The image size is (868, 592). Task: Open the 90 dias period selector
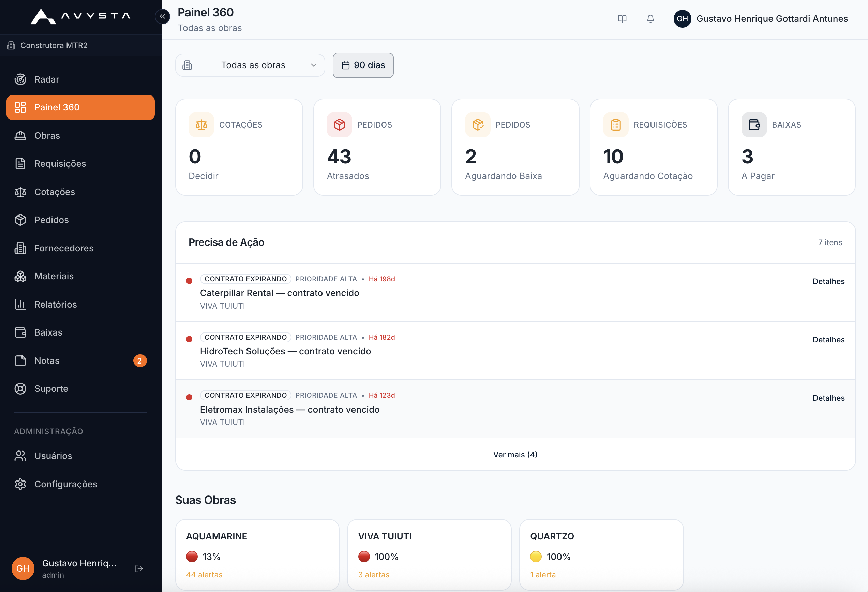tap(363, 65)
